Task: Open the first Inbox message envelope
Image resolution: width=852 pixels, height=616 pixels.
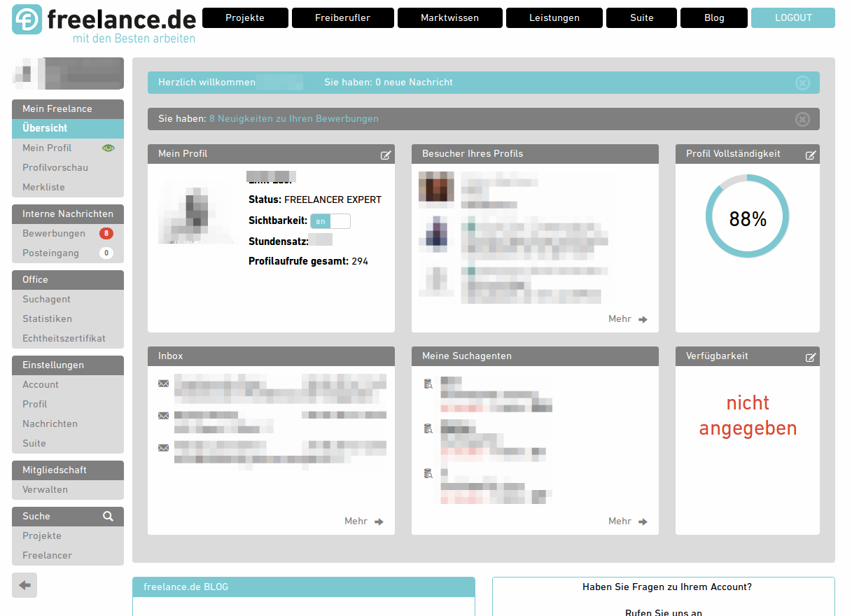Action: (164, 384)
